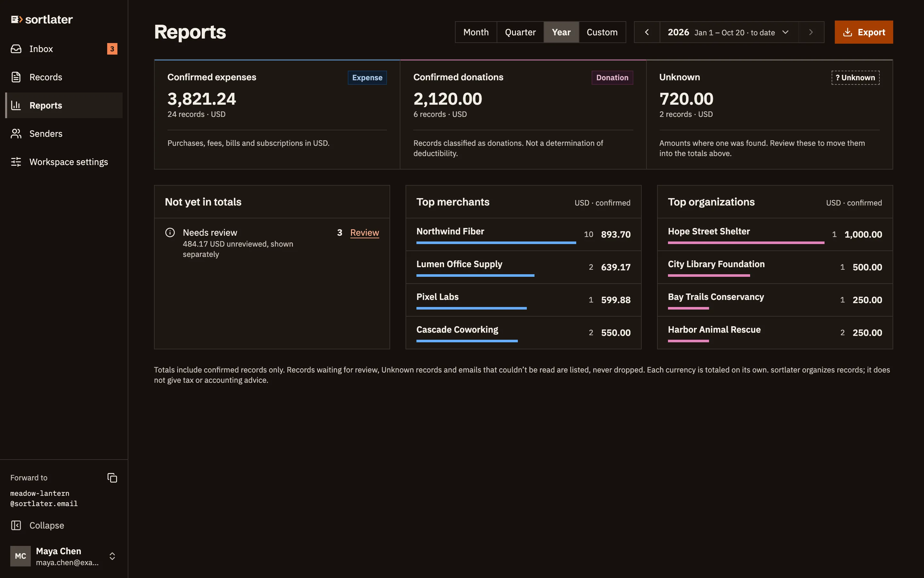Click the Northwind Fiber blue bar

[496, 243]
